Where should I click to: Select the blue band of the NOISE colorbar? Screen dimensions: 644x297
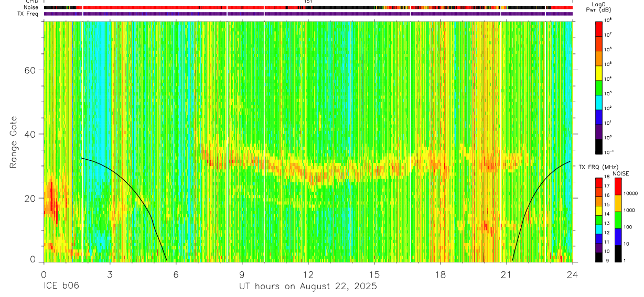coord(618,237)
